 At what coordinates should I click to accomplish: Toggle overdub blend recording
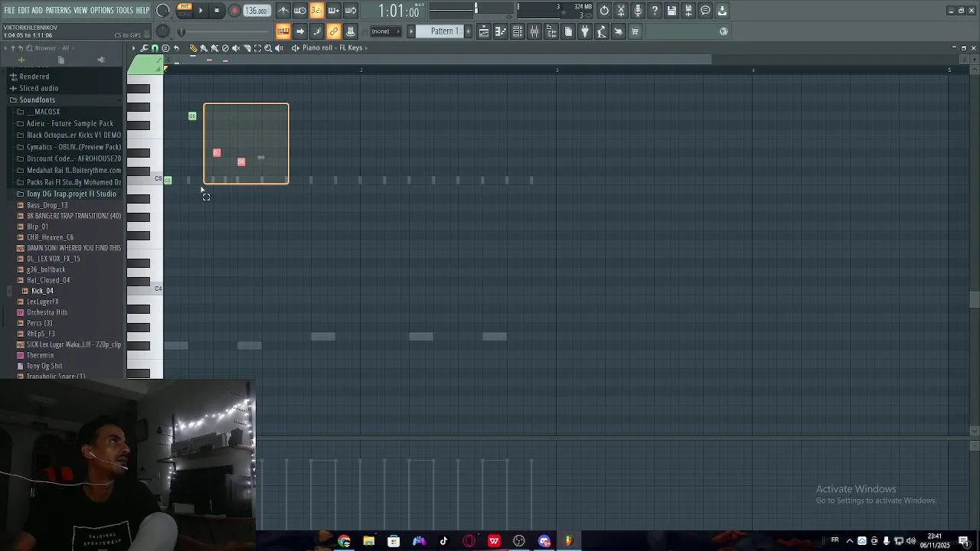coord(334,11)
